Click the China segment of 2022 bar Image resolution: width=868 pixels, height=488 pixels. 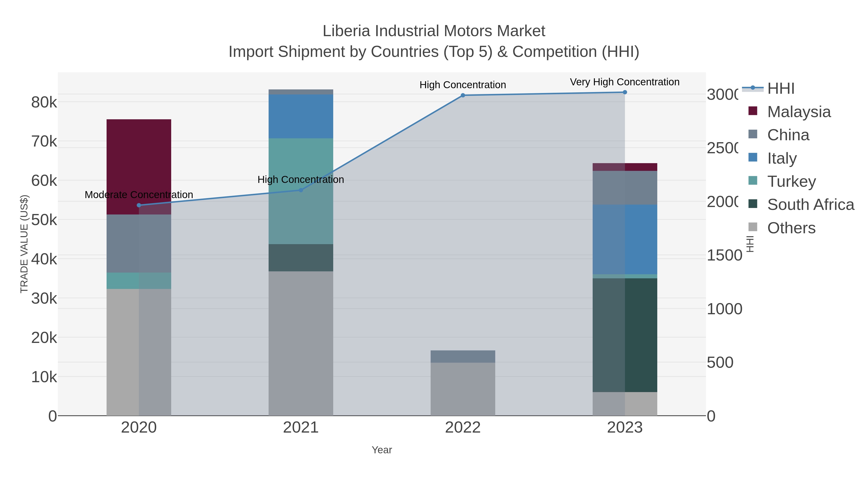[x=463, y=356]
